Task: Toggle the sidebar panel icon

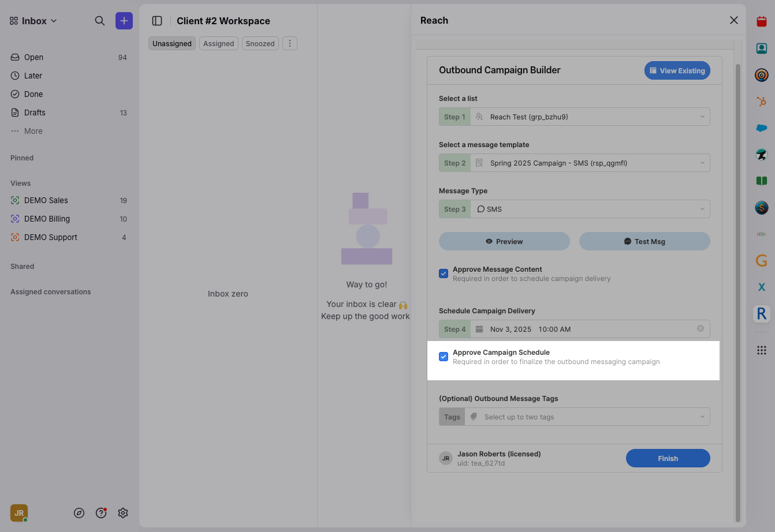Action: 157,21
